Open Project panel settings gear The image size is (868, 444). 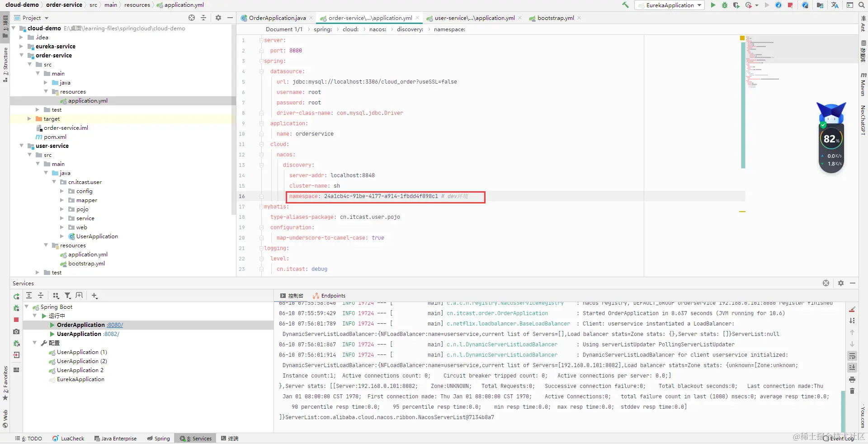point(218,18)
